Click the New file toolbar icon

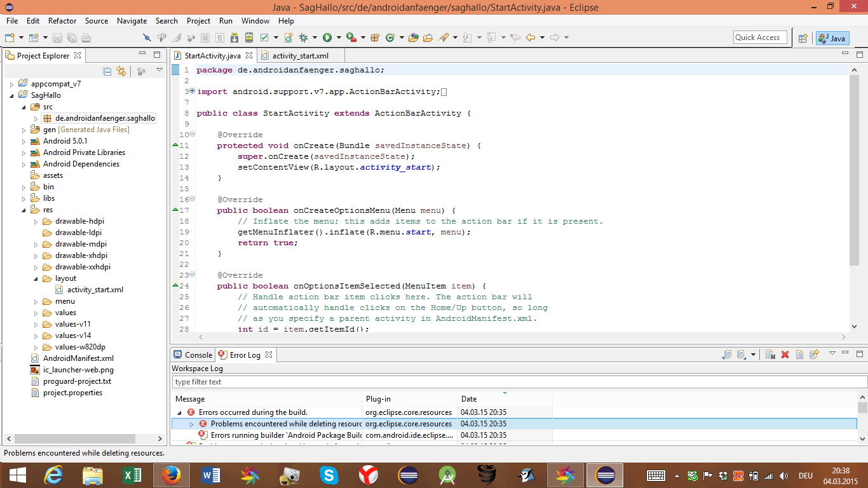coord(10,37)
